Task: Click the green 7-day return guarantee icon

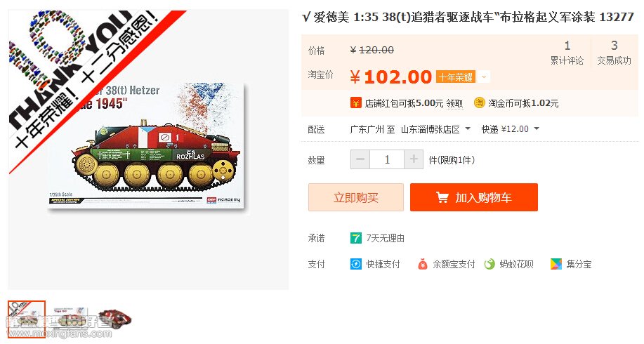Action: 355,238
